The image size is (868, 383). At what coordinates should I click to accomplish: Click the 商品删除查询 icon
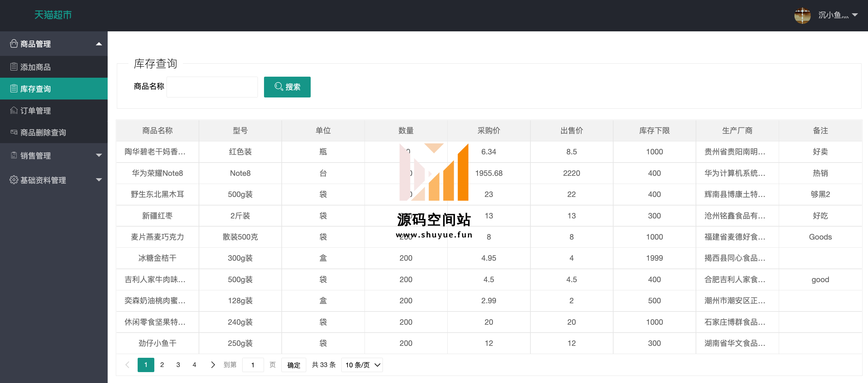pos(14,132)
